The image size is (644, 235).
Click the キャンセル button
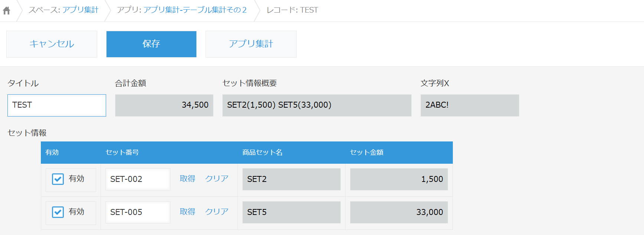(x=52, y=44)
